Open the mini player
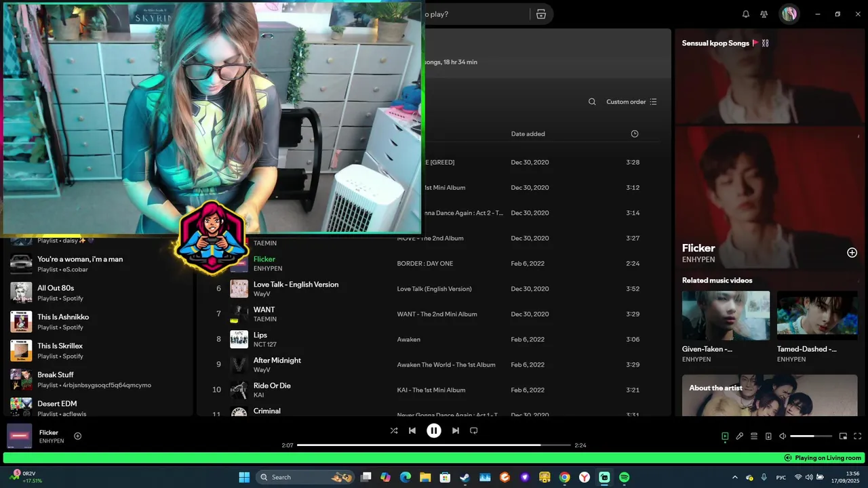The height and width of the screenshot is (488, 868). 844,436
